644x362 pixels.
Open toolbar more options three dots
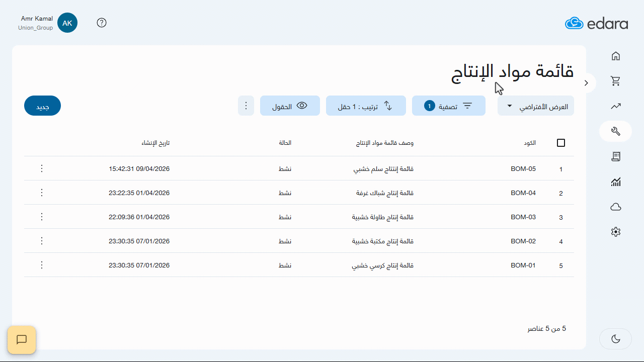click(x=246, y=106)
